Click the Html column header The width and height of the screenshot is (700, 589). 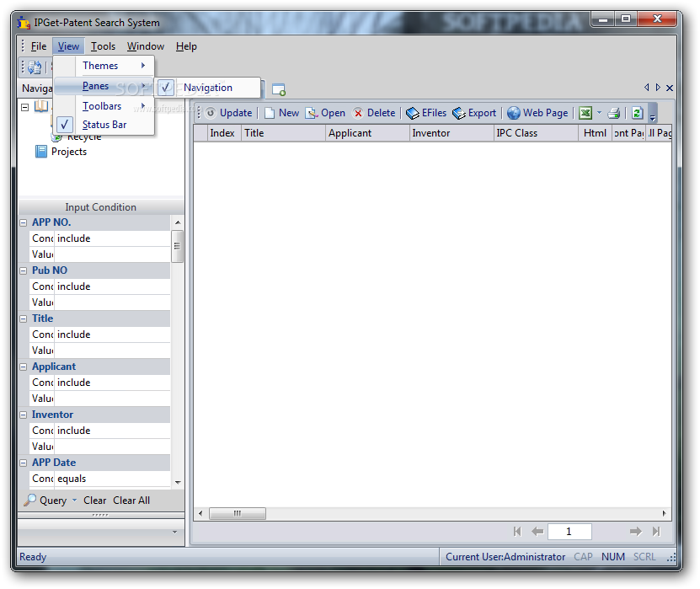[x=595, y=133]
